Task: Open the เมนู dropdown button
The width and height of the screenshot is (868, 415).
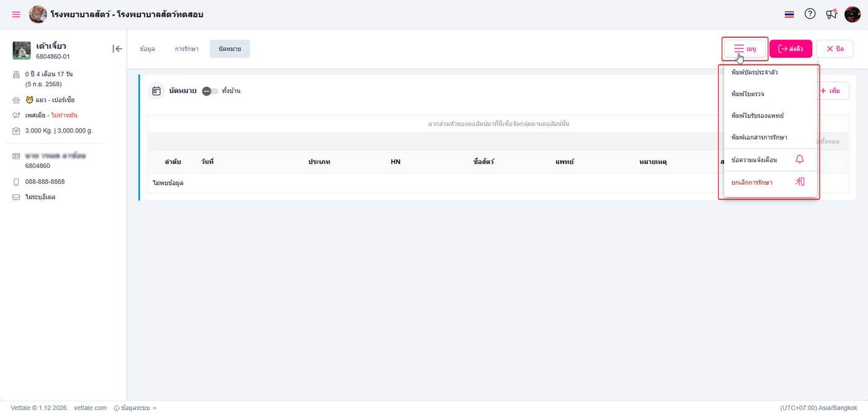Action: 745,49
